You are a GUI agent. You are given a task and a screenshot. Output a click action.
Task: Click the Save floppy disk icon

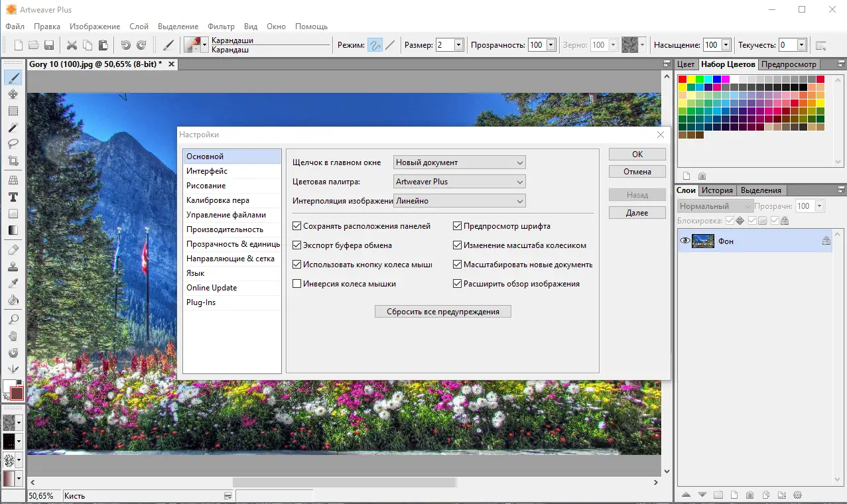(49, 45)
